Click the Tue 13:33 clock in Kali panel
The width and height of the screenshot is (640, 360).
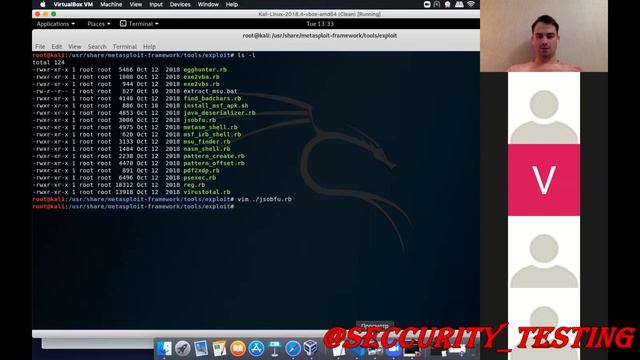(320, 24)
